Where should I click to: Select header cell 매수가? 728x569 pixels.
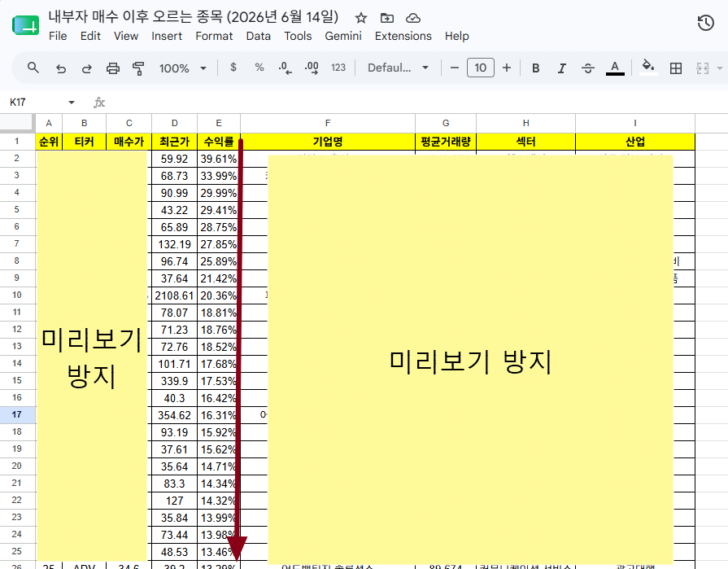(129, 142)
